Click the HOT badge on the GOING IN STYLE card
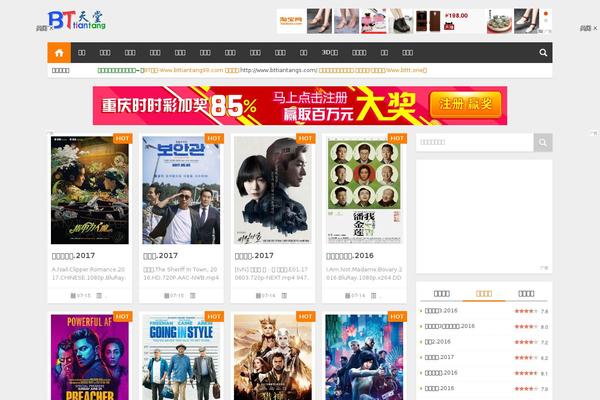This screenshot has width=600, height=400. (x=214, y=317)
